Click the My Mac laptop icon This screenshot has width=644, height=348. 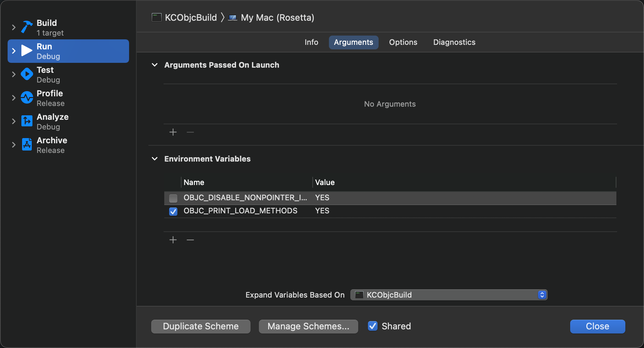pos(233,18)
